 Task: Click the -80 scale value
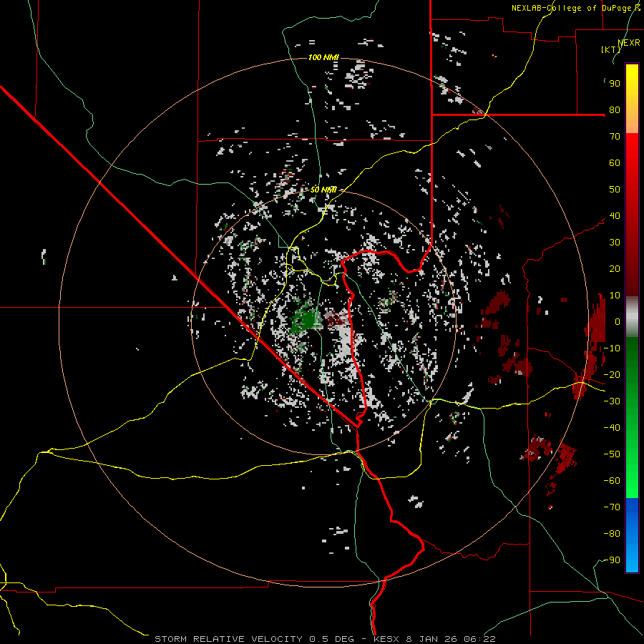(x=612, y=534)
